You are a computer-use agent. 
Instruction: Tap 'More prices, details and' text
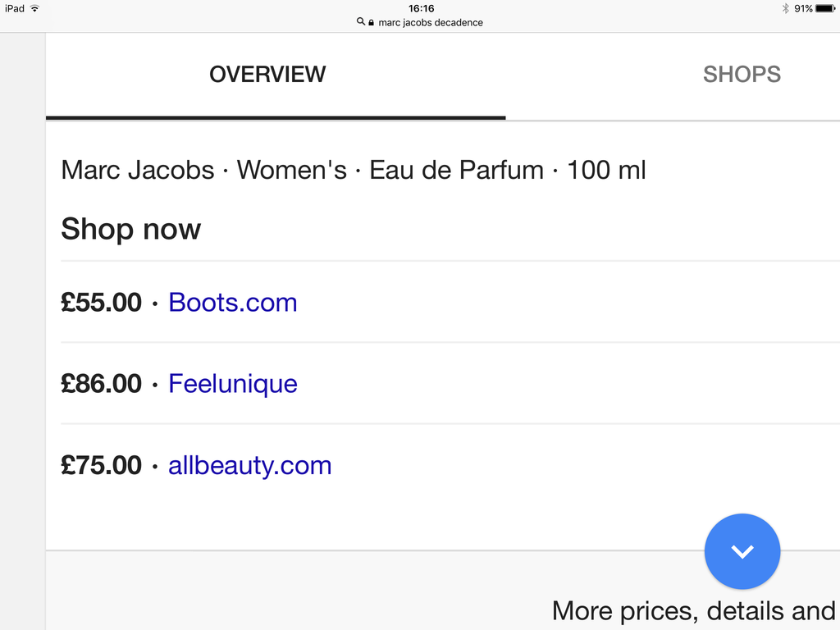[x=694, y=611]
